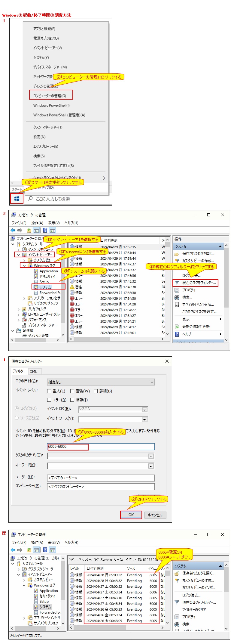Viewport: 234px width, 644px height.
Task: Click the back arrow in the unfiltered Computer Management toolbar
Action: click(x=13, y=230)
